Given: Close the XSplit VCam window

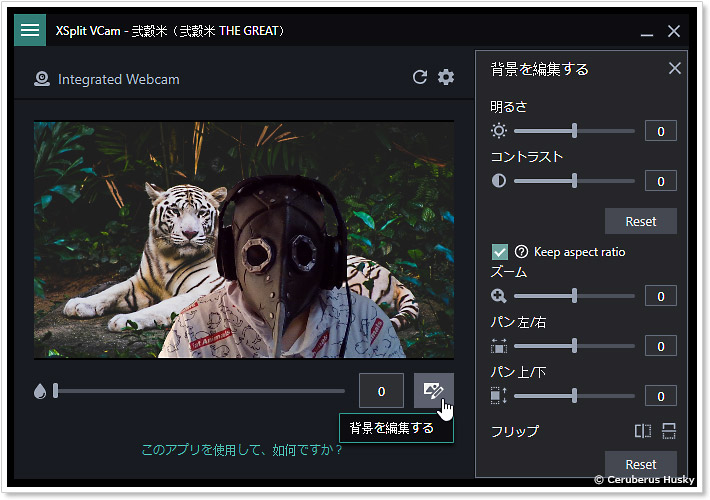Looking at the screenshot, I should click(674, 31).
